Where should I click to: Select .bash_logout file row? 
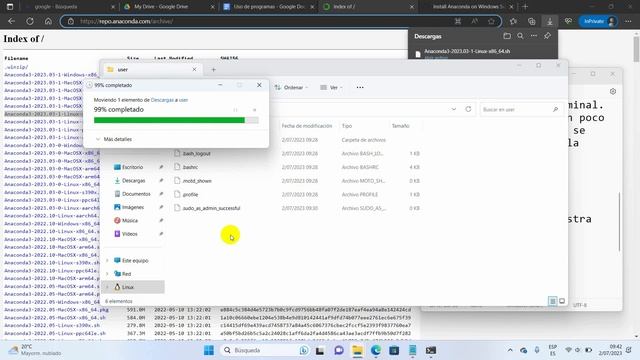pos(297,153)
